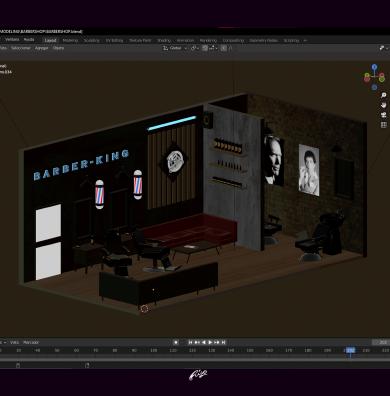Jump to the last frame of timeline
This screenshot has height=396, width=390.
coord(224,342)
